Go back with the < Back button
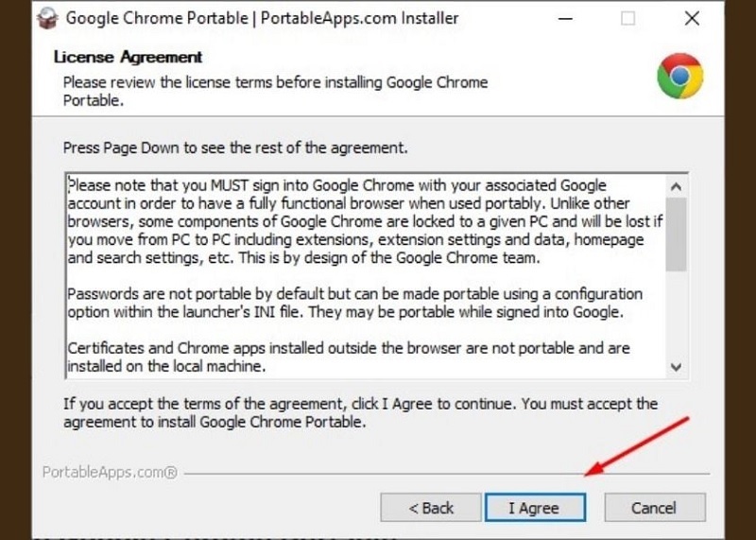 tap(431, 508)
